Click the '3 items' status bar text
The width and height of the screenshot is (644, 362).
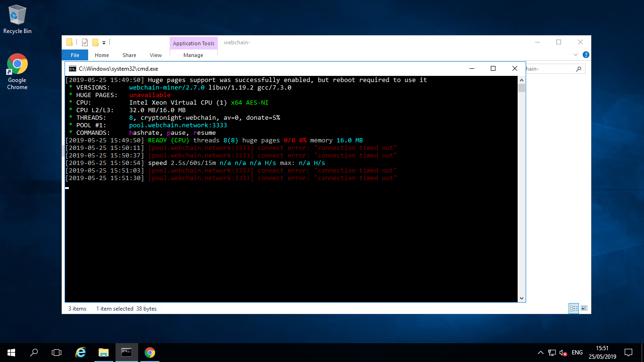[77, 309]
